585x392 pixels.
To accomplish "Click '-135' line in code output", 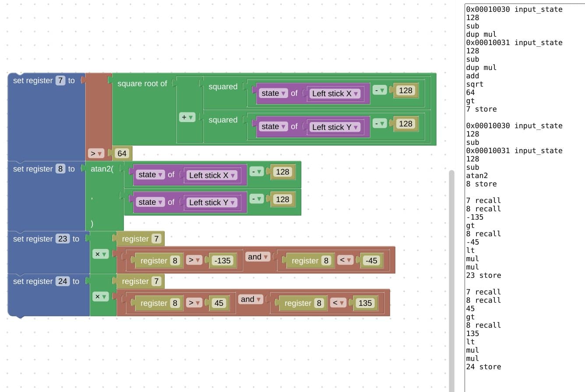I will [x=475, y=217].
